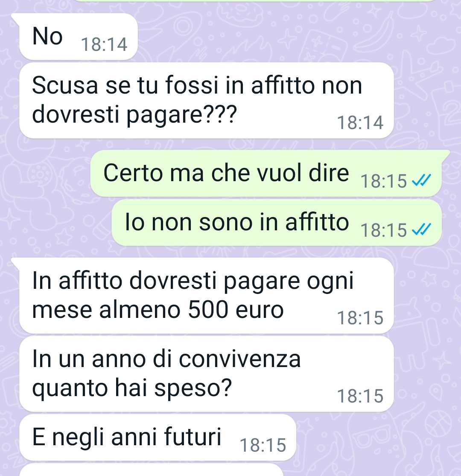Tap the words "quanto hai speso?"

point(132,388)
